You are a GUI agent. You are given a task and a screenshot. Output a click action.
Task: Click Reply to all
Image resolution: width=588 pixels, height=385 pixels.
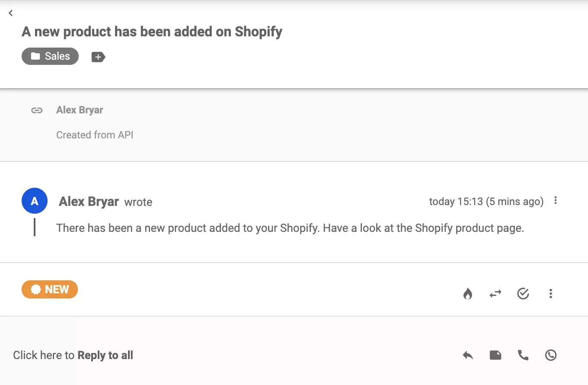[105, 355]
